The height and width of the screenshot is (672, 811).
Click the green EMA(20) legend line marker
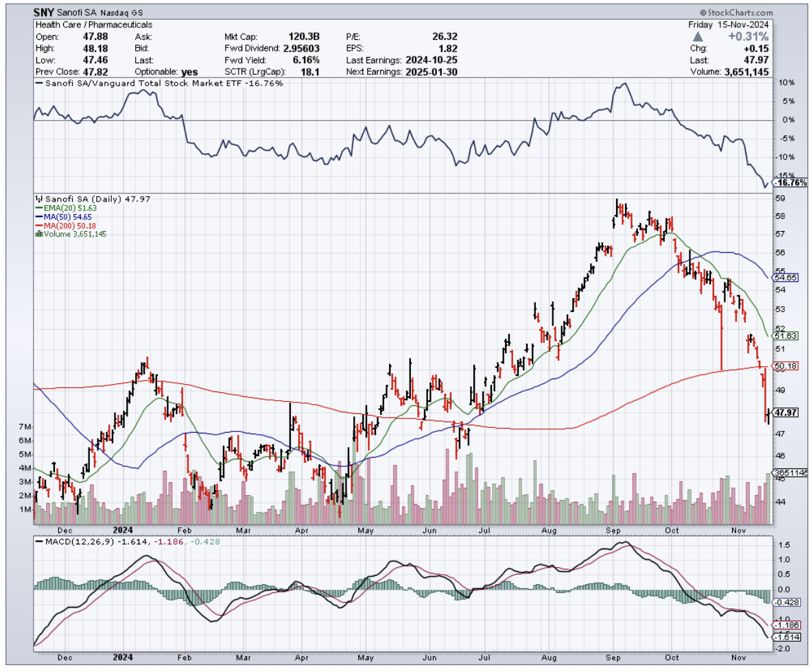pos(37,208)
